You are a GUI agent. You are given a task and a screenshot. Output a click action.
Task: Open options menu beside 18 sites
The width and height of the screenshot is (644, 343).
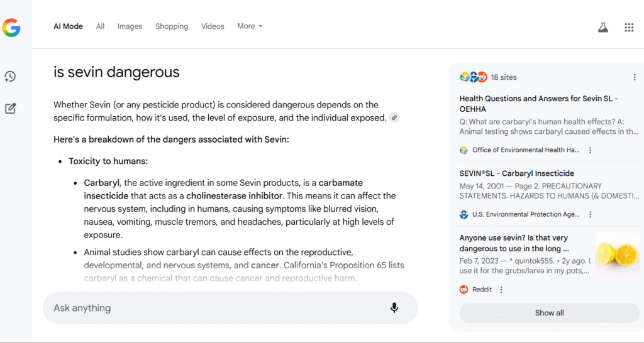[x=635, y=77]
